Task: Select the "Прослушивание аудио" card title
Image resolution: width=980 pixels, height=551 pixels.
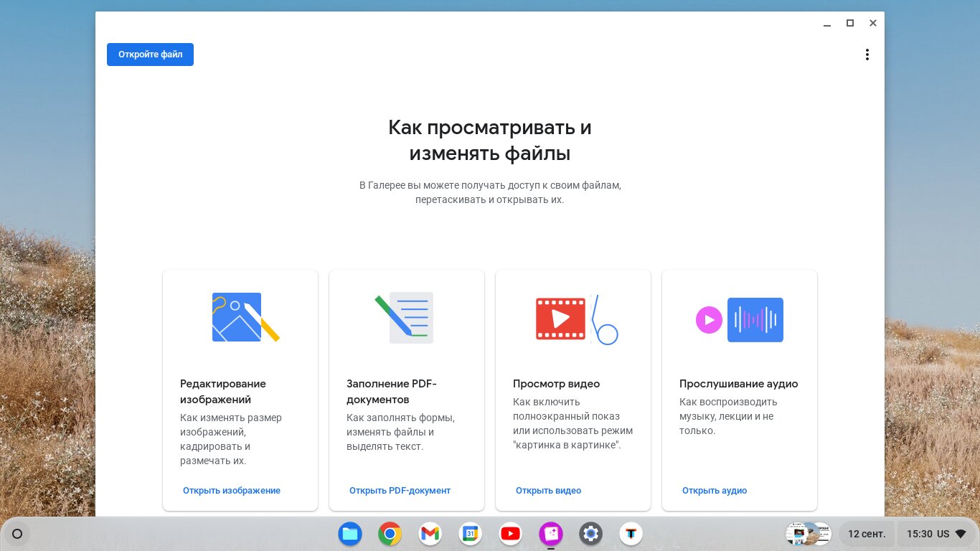Action: click(x=738, y=384)
